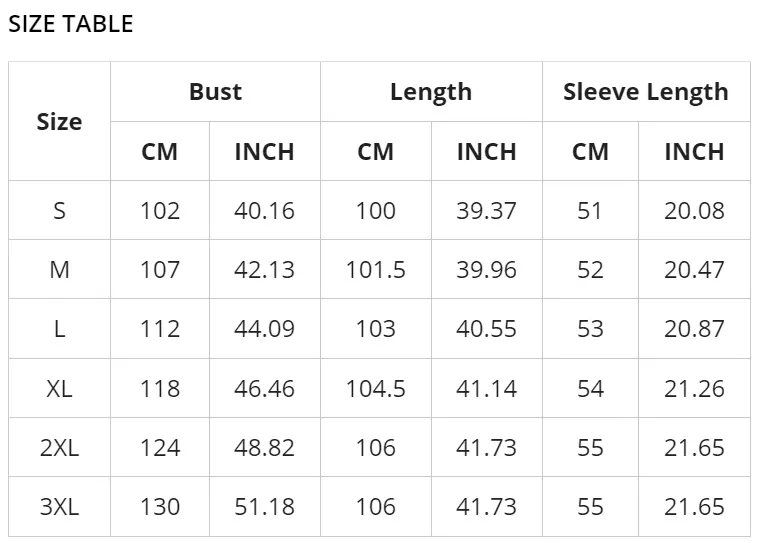The image size is (760, 543).
Task: Click the Size column header
Action: click(59, 122)
